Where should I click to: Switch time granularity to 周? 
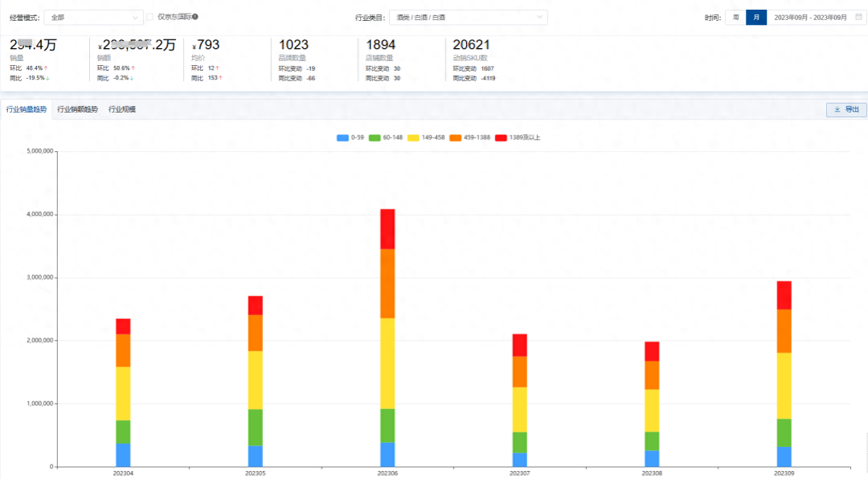coord(735,17)
